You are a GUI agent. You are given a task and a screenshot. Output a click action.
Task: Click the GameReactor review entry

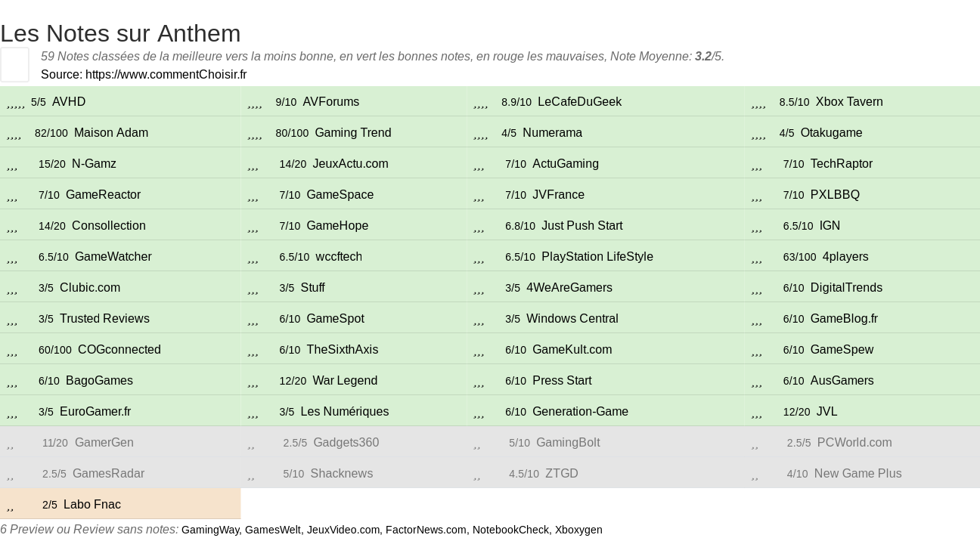(103, 195)
